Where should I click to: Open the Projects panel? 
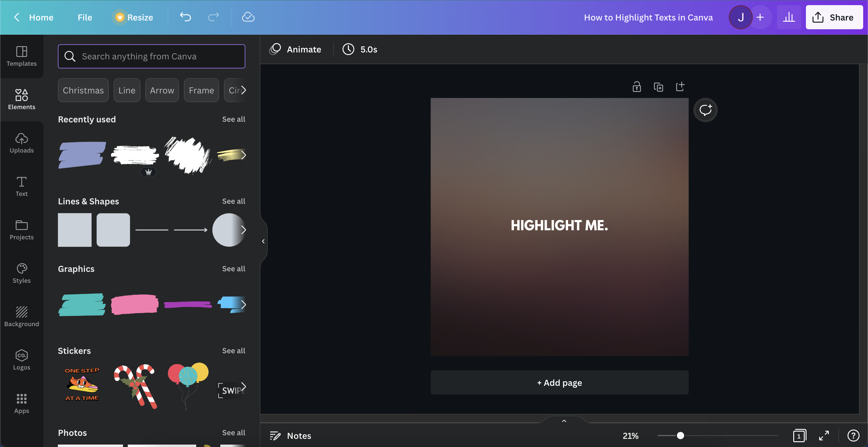click(x=22, y=230)
